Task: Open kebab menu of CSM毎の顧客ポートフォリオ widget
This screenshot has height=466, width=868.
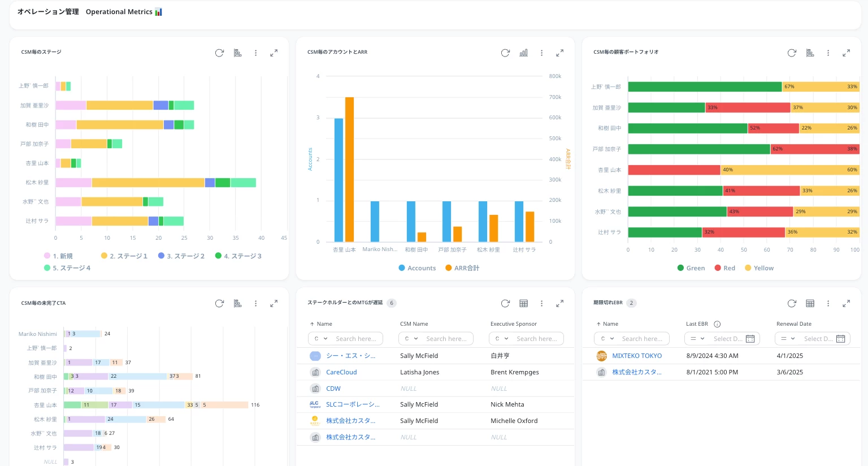Action: tap(828, 53)
